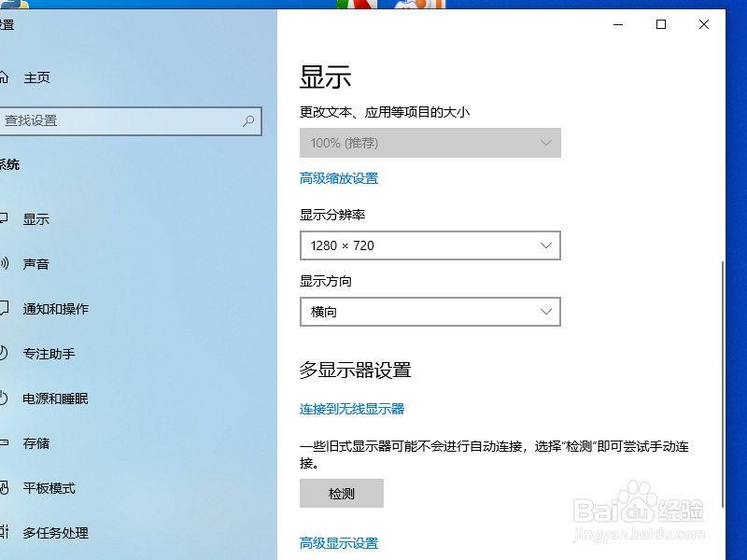Open the 高级缩放设置 link
The width and height of the screenshot is (747, 560).
coord(339,178)
